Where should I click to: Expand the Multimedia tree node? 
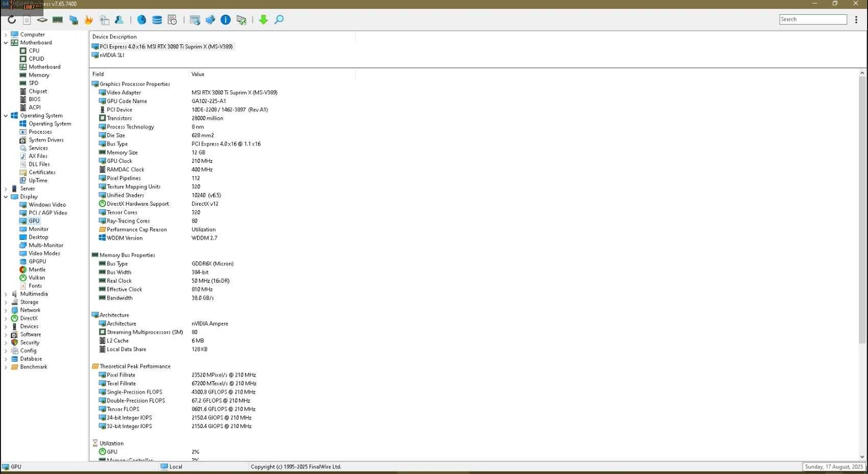click(x=6, y=294)
